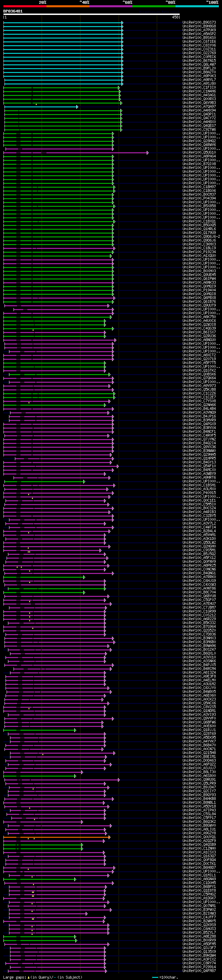Select hit UniRef100_A8NGU0
Screen dimensions: 222x980
pos(199,340)
